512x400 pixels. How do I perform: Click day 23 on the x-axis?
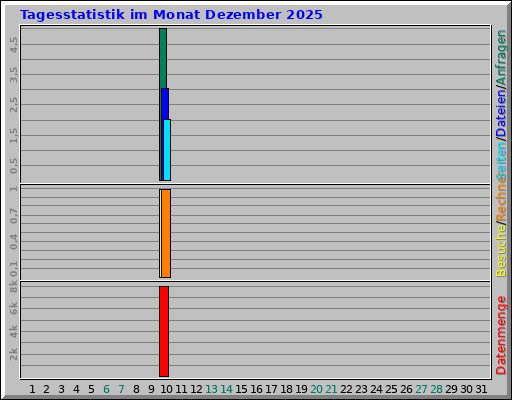(361, 389)
